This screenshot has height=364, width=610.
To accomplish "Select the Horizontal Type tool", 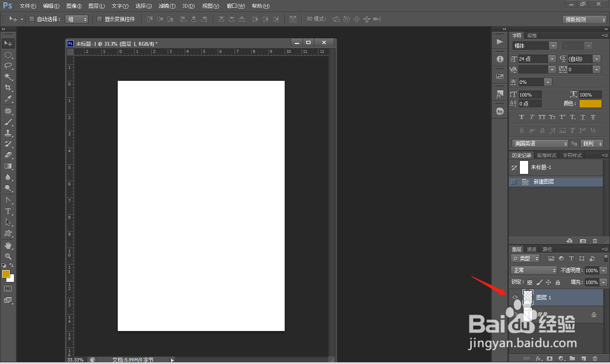I will click(x=8, y=211).
